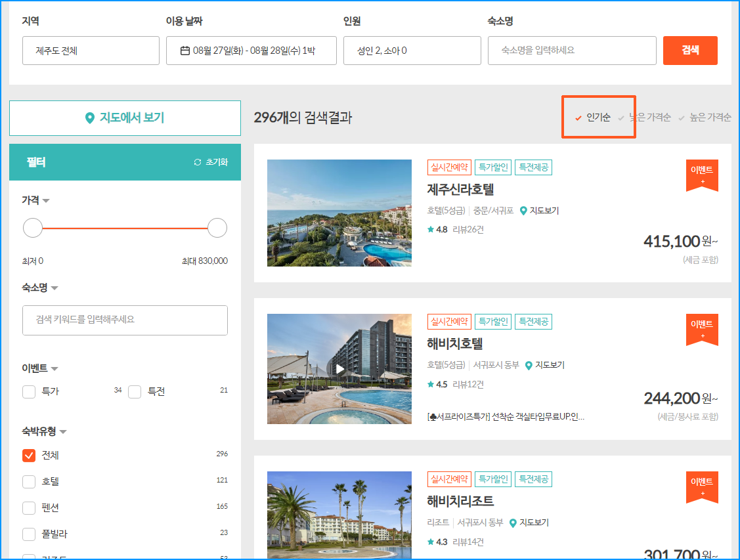Open the map view button
740x560 pixels.
(x=125, y=118)
